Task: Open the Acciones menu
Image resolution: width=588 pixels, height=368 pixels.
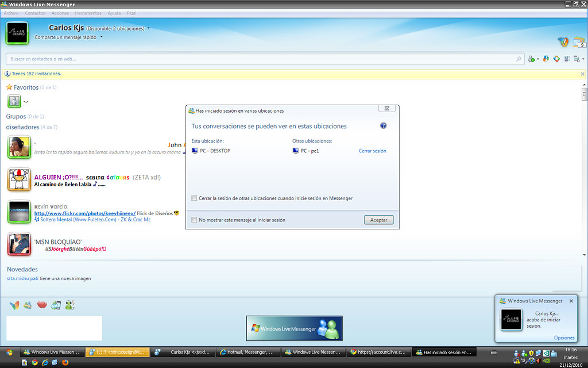Action: pos(60,13)
